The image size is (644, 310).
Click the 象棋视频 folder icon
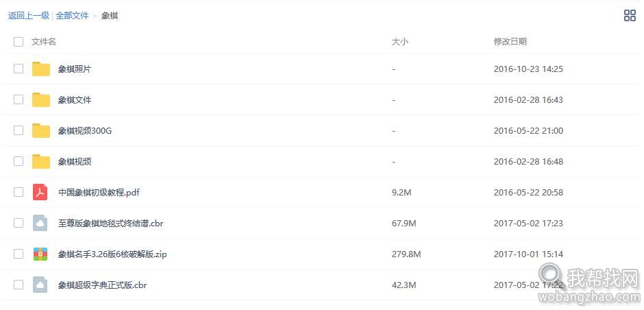41,162
